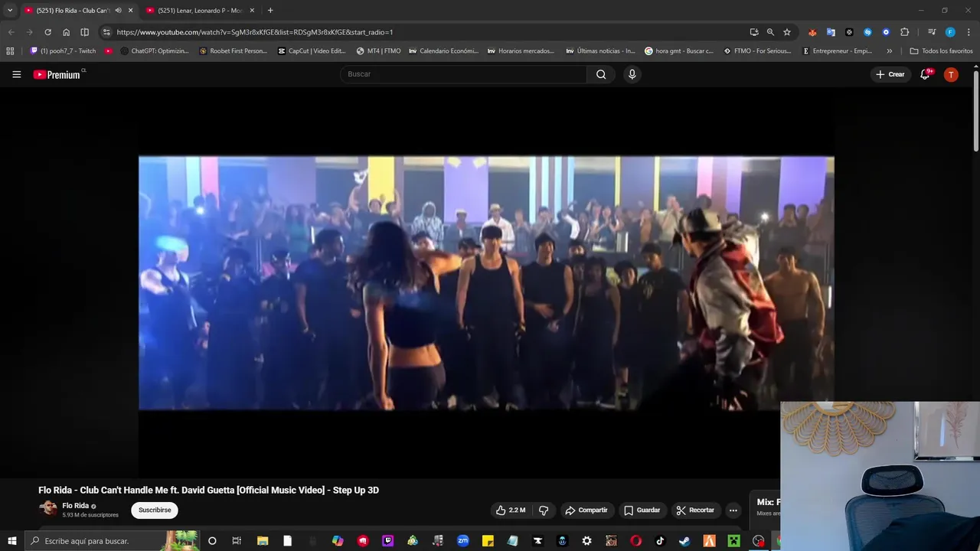Viewport: 980px width, 551px height.
Task: Go to YouTube Premium home logo
Action: point(58,74)
